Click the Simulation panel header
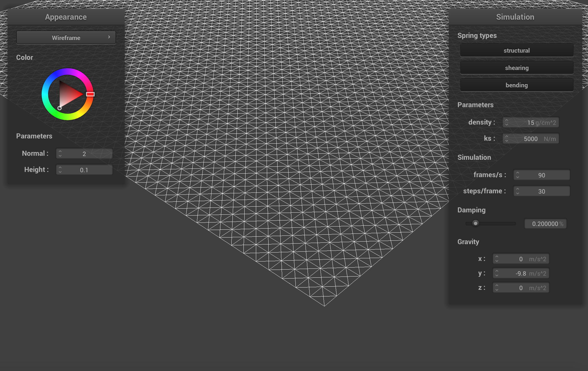Image resolution: width=588 pixels, height=371 pixels. tap(515, 17)
